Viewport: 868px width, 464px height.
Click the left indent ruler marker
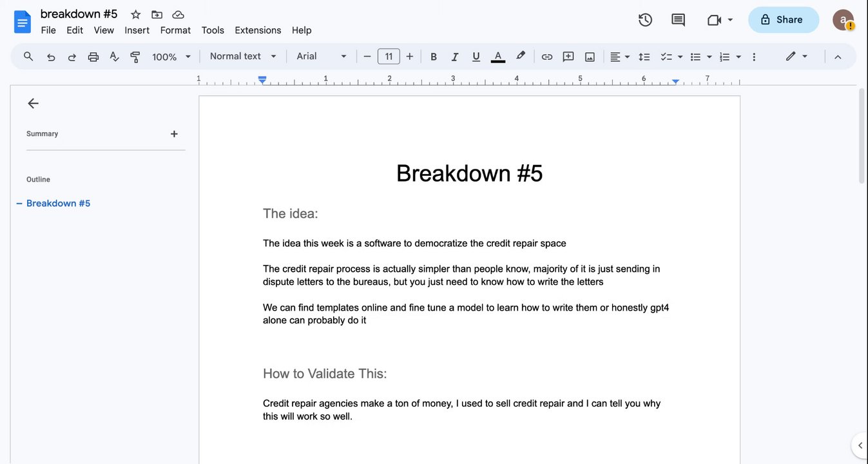click(262, 80)
